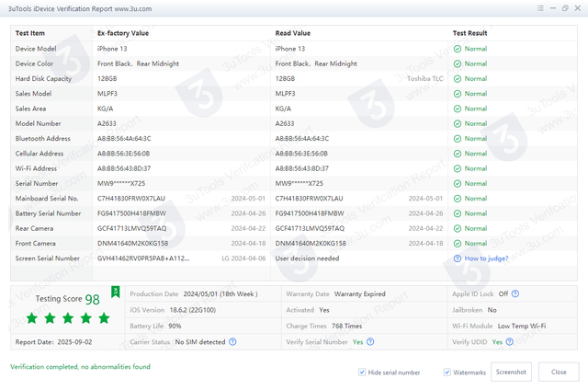The height and width of the screenshot is (390, 588).
Task: Click "User decision needed" in Screen Serial row
Action: [309, 258]
